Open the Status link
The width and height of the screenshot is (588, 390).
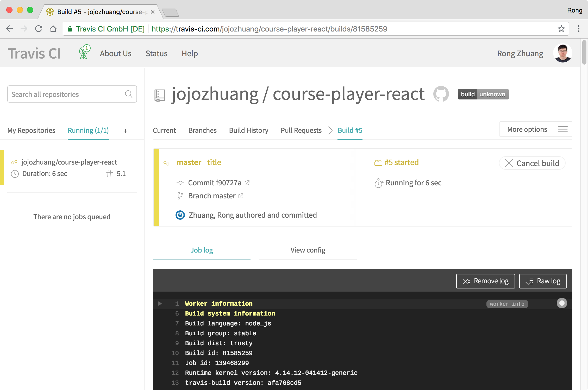157,53
